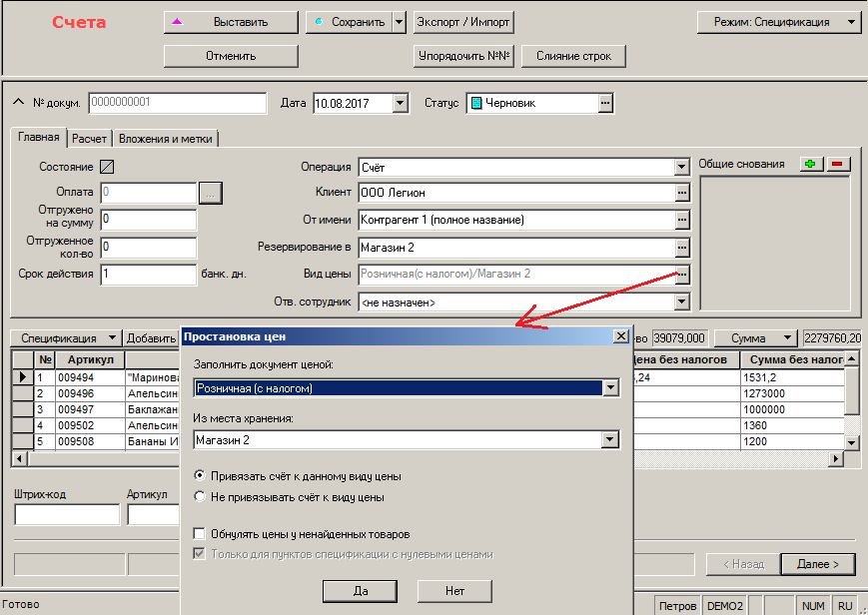
Task: Click the Экспорт / Импорт button
Action: (x=463, y=22)
